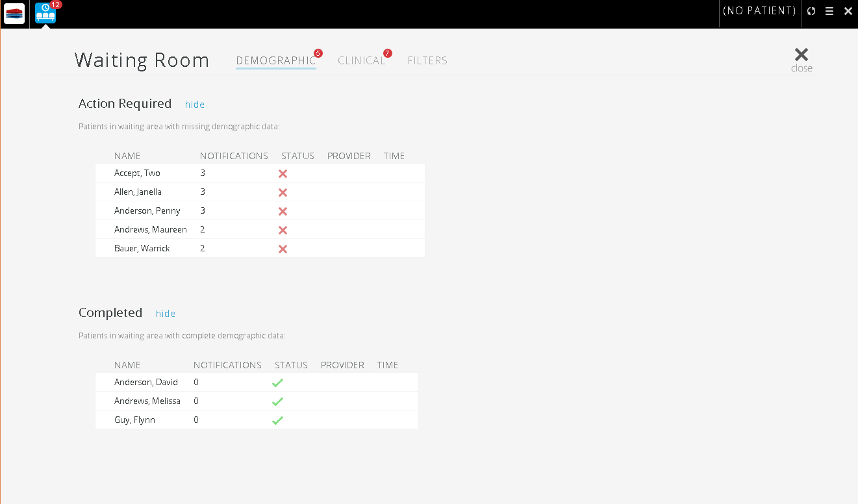Click the red X status for Anderson, Penny
The height and width of the screenshot is (504, 858).
click(283, 211)
